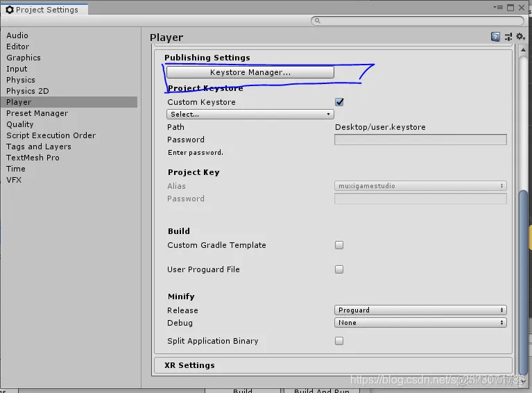Open the keystore Select... dropdown
This screenshot has height=393, width=532.
click(x=250, y=114)
